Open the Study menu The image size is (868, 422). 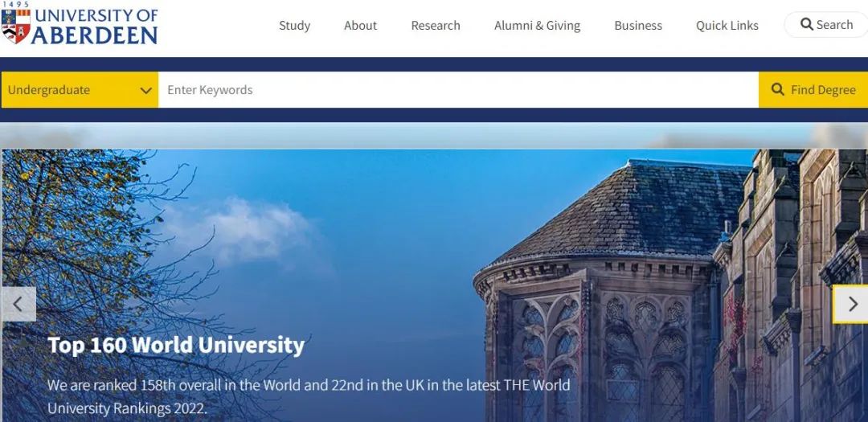(x=294, y=26)
